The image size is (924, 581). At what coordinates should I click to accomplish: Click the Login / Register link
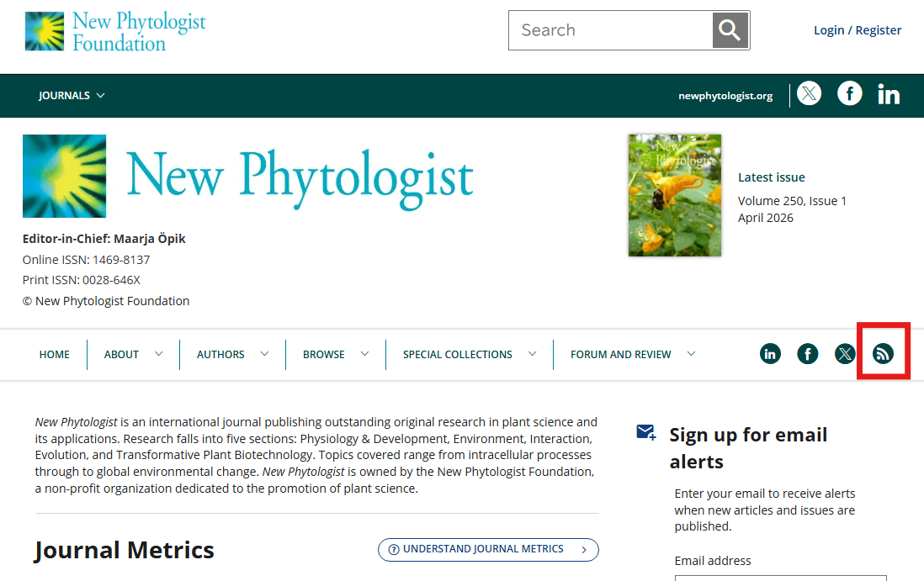click(858, 30)
